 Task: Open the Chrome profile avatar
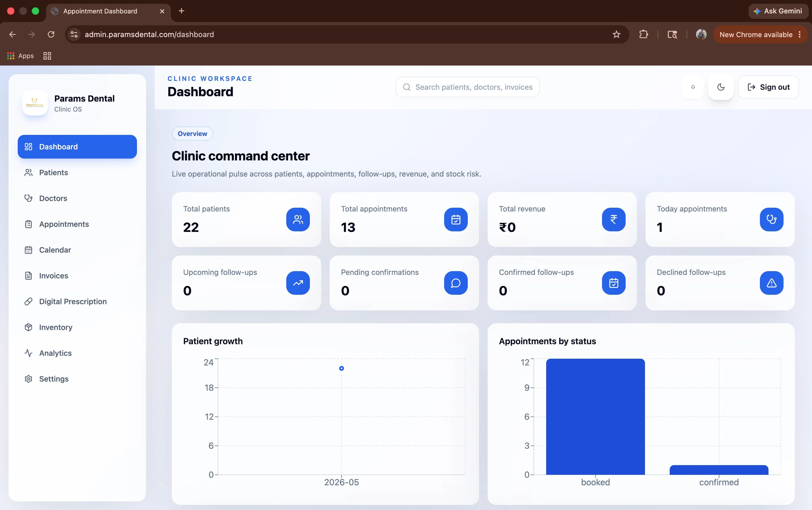click(701, 34)
